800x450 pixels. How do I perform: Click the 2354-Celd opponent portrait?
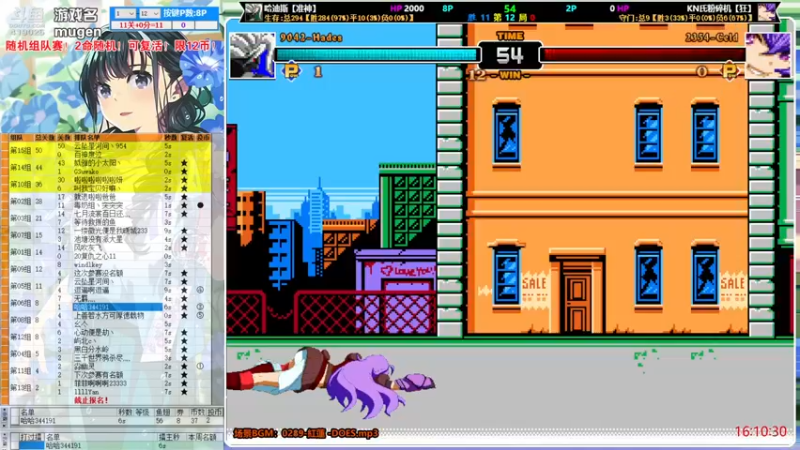pyautogui.click(x=768, y=56)
